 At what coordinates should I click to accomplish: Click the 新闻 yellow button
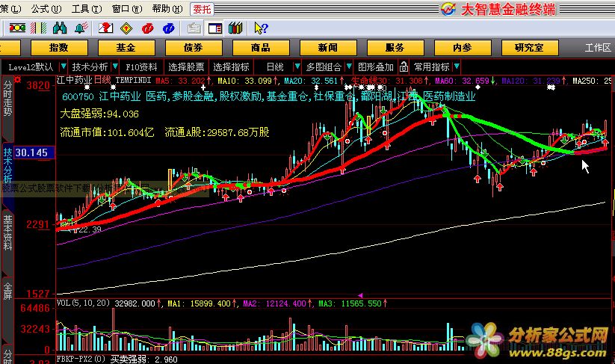click(x=328, y=48)
